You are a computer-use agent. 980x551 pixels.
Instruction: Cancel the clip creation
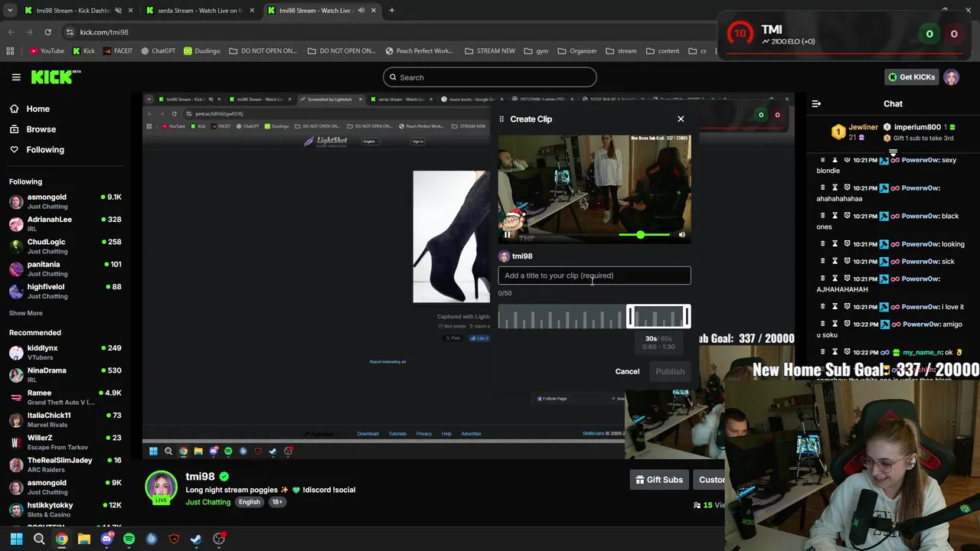627,371
